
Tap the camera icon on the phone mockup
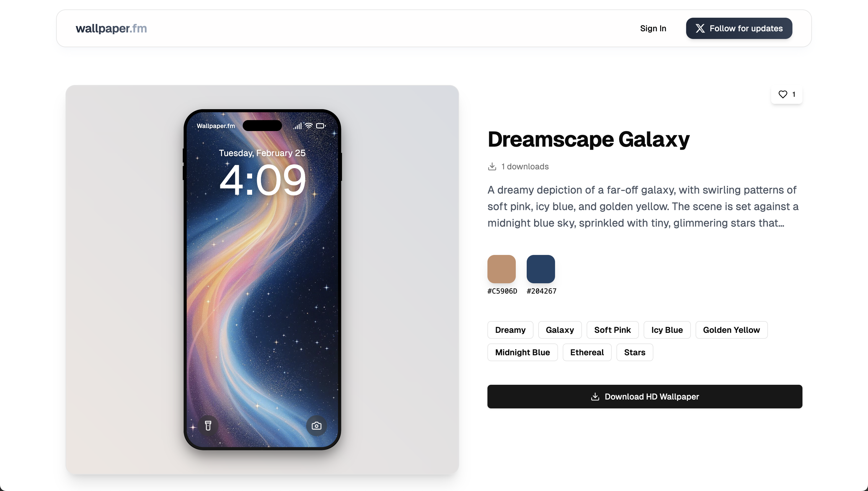(316, 425)
